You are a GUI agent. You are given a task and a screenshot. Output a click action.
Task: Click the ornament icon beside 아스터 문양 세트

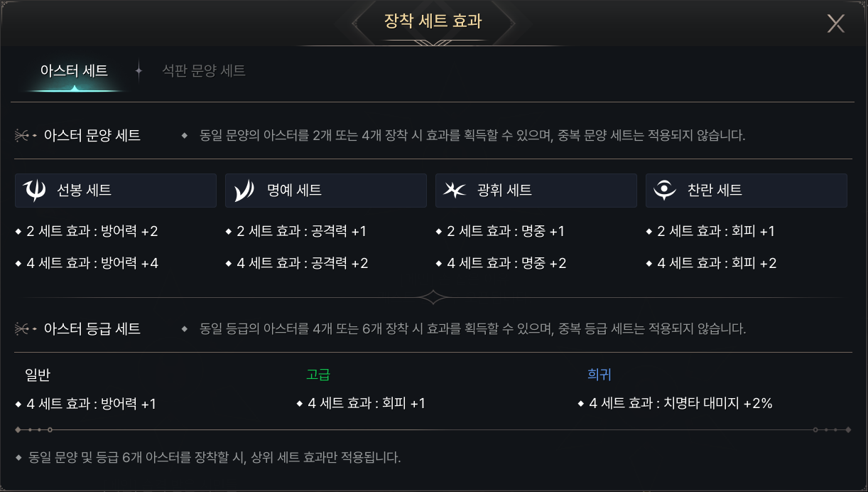click(x=26, y=135)
